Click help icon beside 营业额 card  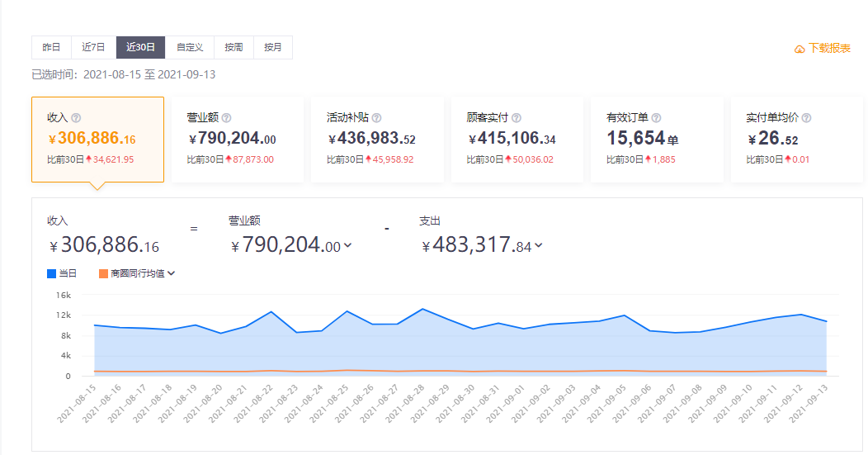pos(227,118)
